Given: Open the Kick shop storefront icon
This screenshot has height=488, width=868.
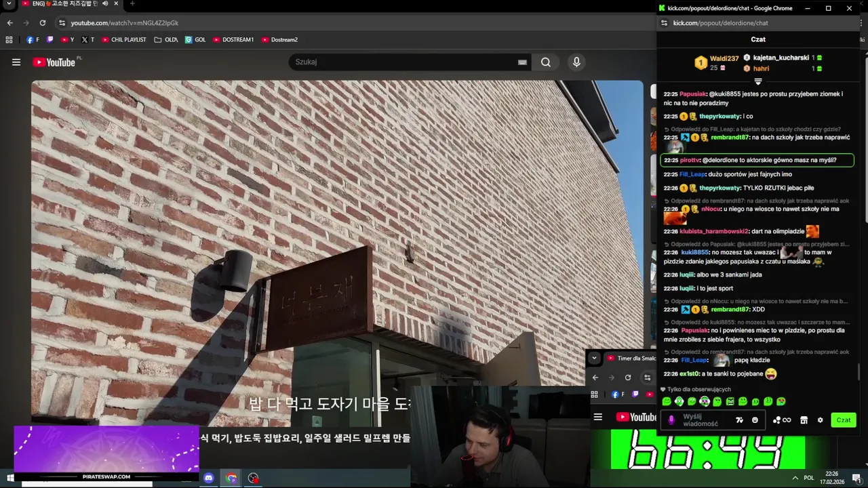Looking at the screenshot, I should pos(804,420).
